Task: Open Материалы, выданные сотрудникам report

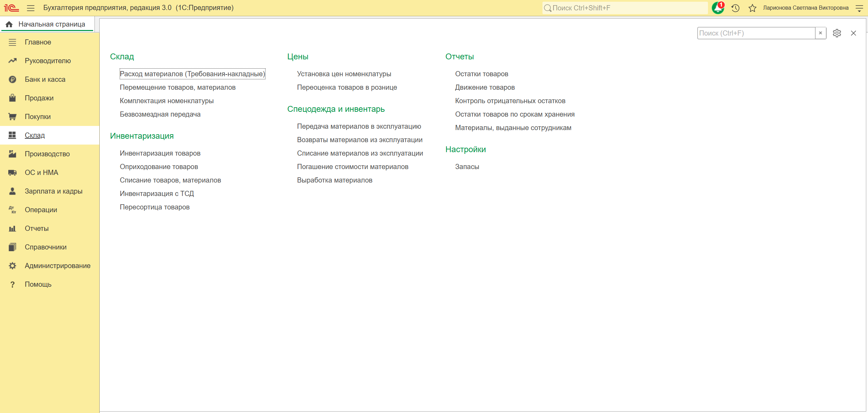Action: (x=513, y=128)
